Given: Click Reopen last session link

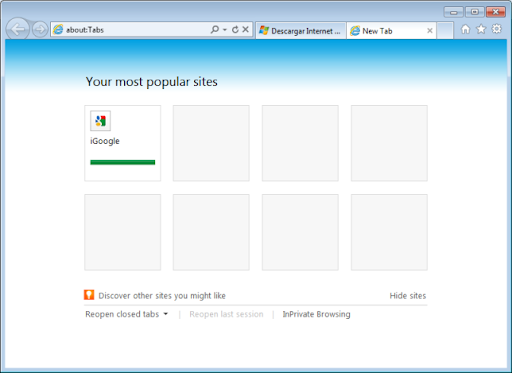Looking at the screenshot, I should tap(226, 314).
